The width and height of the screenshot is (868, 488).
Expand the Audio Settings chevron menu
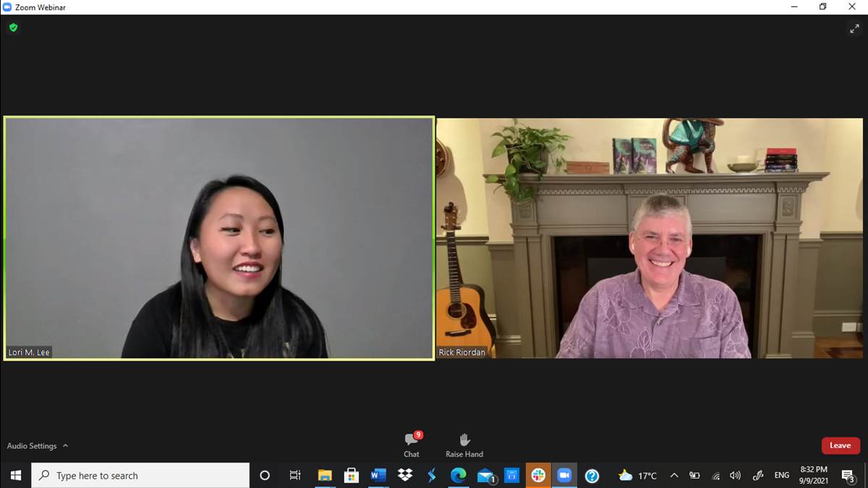pos(66,446)
